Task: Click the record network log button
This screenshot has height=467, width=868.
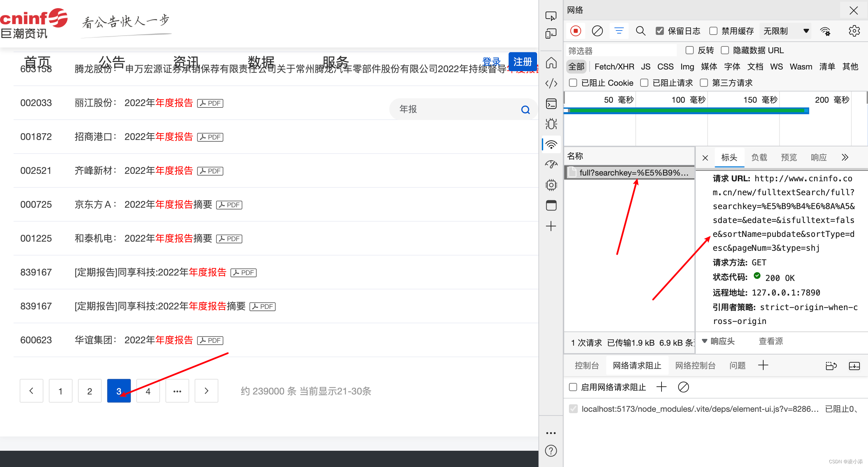Action: [575, 31]
